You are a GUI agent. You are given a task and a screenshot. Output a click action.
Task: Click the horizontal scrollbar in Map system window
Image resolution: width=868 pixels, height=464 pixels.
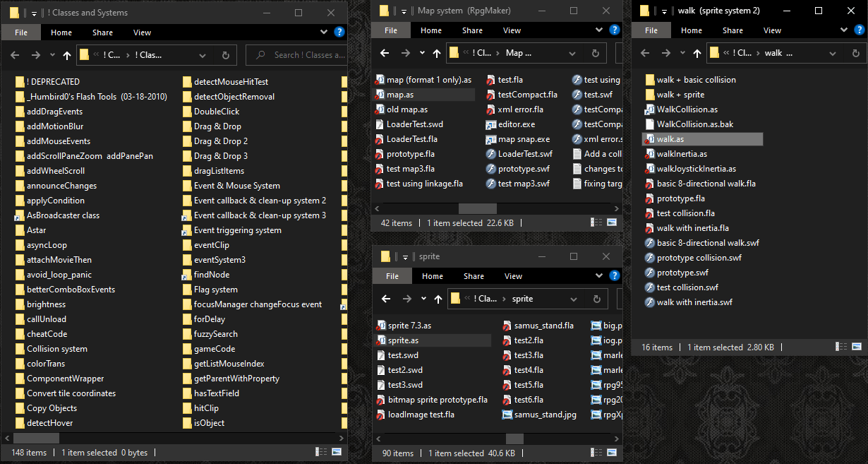click(477, 208)
